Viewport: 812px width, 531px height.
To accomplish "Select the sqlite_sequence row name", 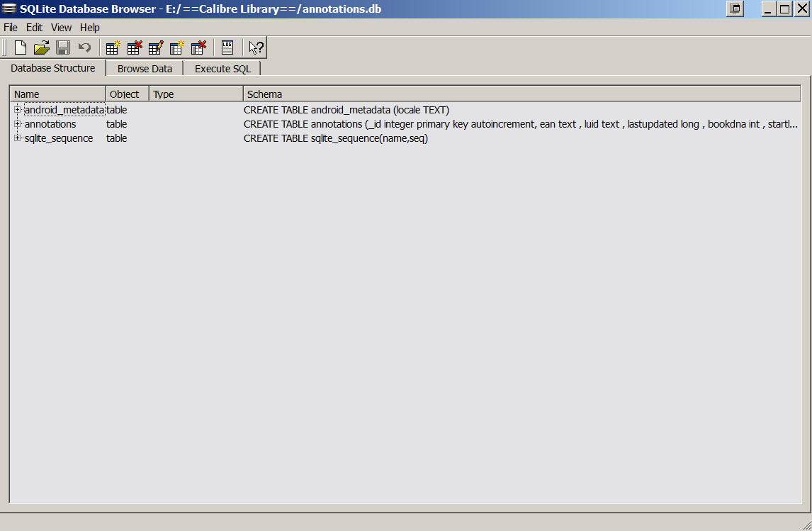I will coord(59,138).
